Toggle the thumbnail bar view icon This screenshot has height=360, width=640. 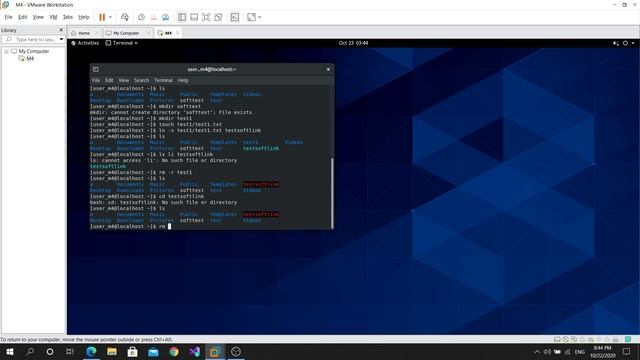point(194,17)
